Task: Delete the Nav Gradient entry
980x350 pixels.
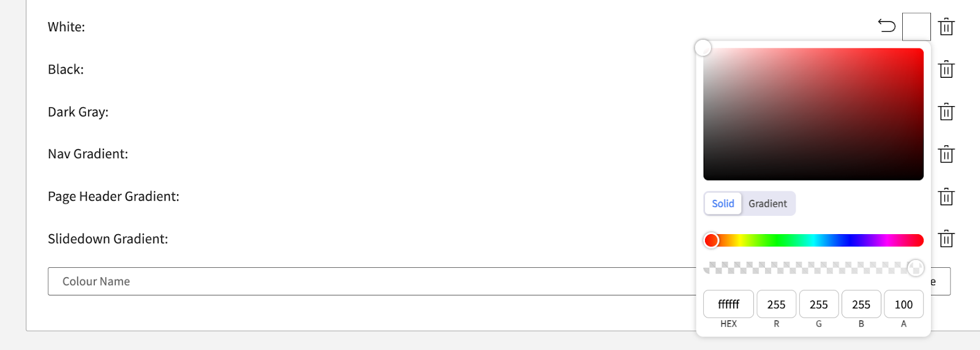Action: pyautogui.click(x=946, y=154)
